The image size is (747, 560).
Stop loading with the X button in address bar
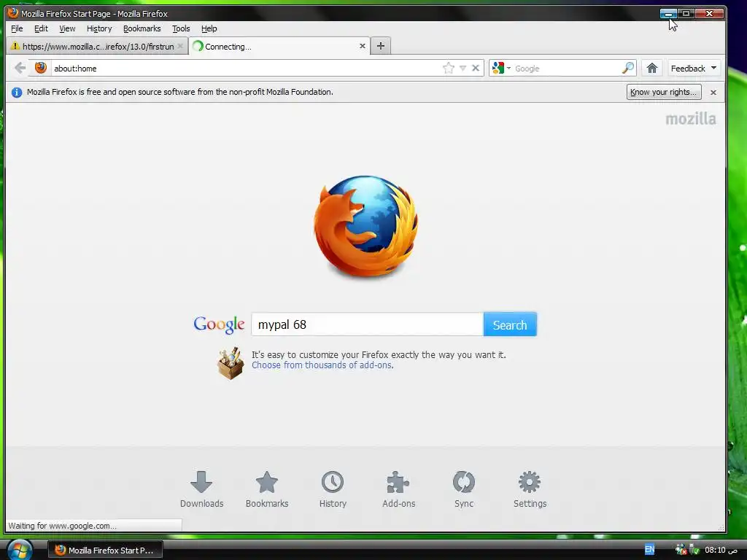pyautogui.click(x=476, y=68)
